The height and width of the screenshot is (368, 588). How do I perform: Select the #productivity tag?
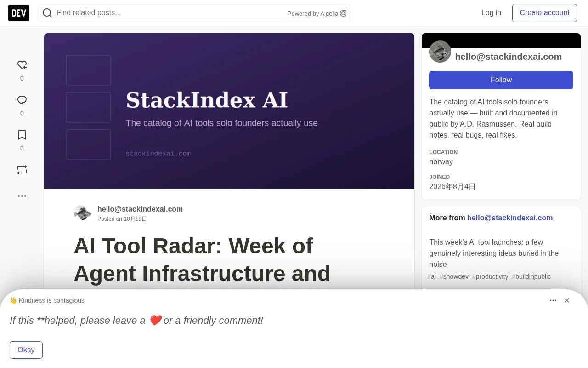tap(490, 276)
